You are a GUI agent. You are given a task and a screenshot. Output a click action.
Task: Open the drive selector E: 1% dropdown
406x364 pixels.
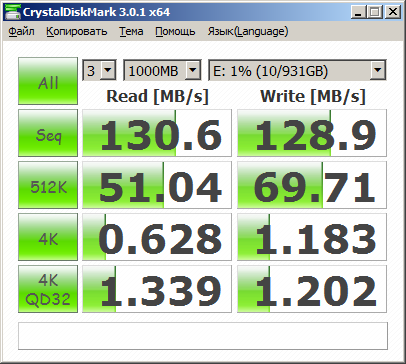pyautogui.click(x=297, y=70)
